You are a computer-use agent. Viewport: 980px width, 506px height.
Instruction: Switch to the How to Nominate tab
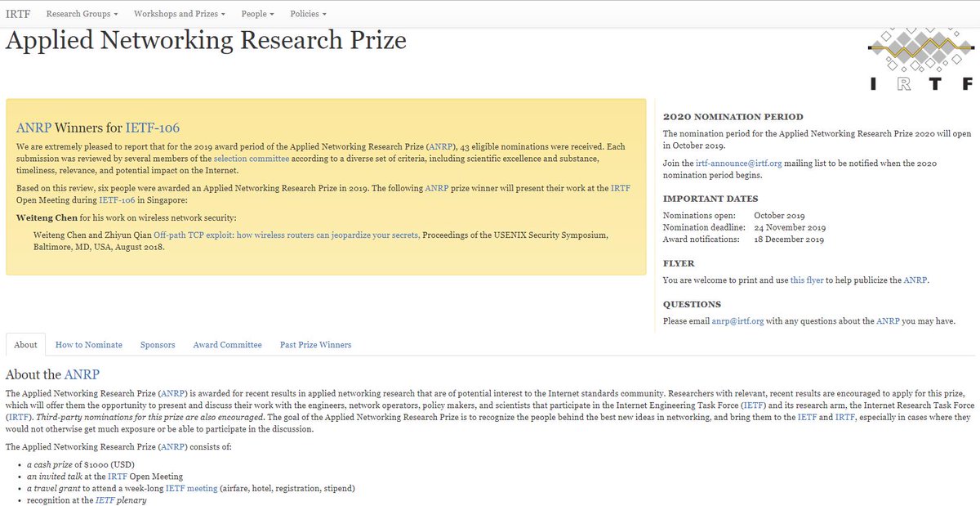[x=89, y=345]
